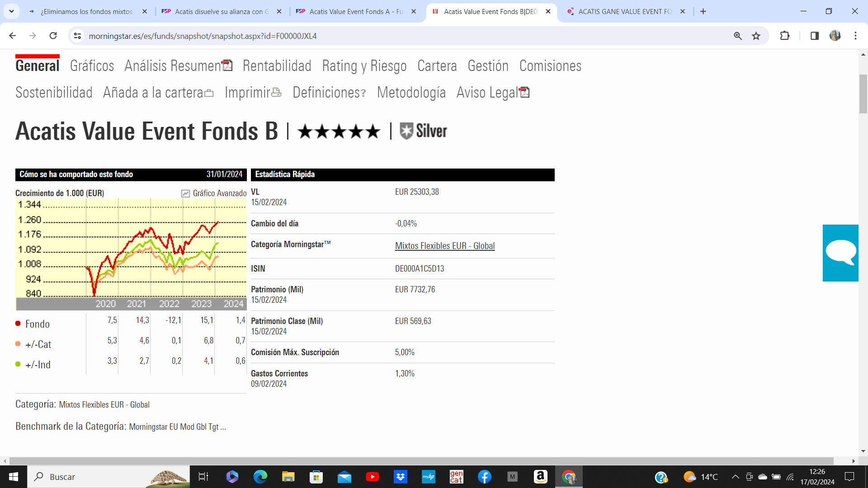Open File Explorer from the taskbar
Viewport: 868px width, 488px height.
click(x=288, y=477)
